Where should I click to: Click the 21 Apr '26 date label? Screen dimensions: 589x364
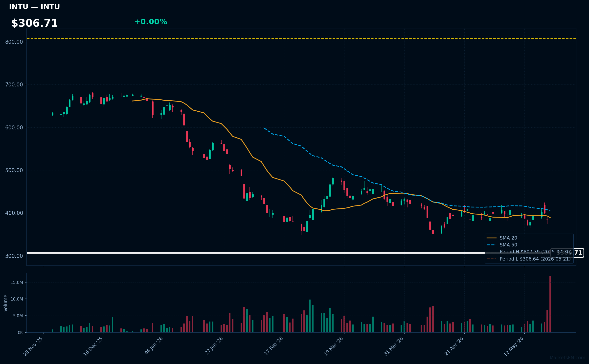pyautogui.click(x=454, y=346)
